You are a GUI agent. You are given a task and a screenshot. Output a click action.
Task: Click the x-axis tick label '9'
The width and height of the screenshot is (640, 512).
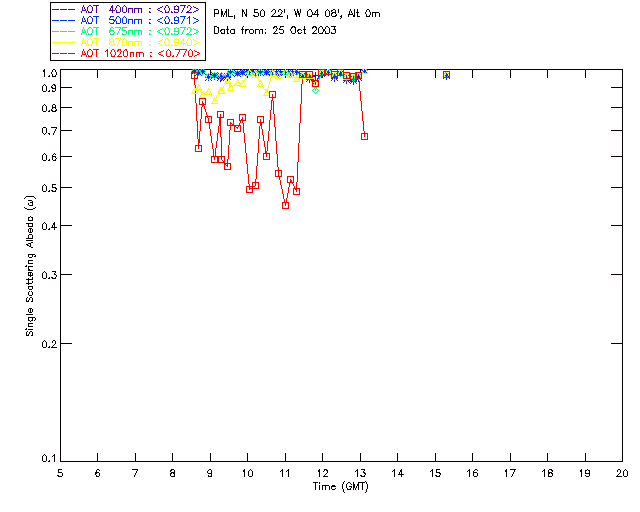[210, 473]
